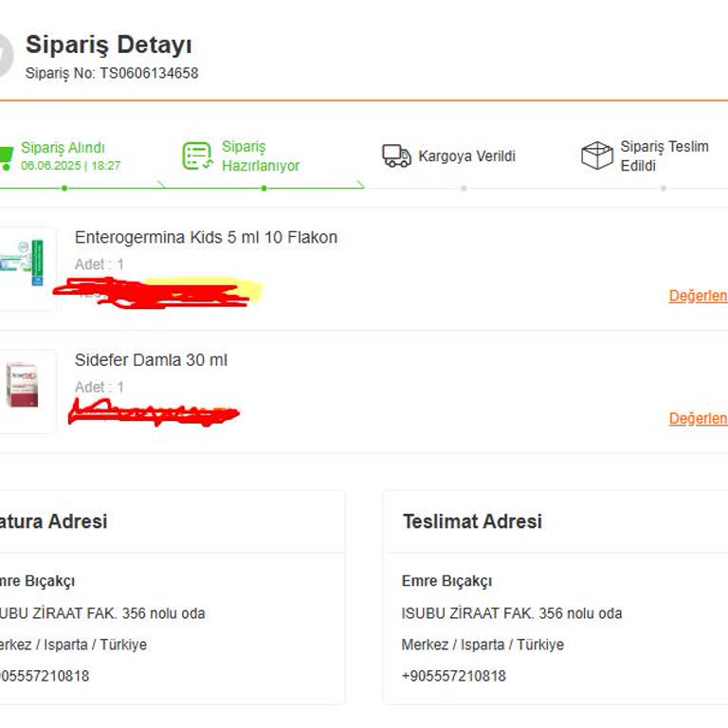Viewport: 728px width, 728px height.
Task: Select the Sipariş Teslim Edildi step label
Action: tap(664, 156)
